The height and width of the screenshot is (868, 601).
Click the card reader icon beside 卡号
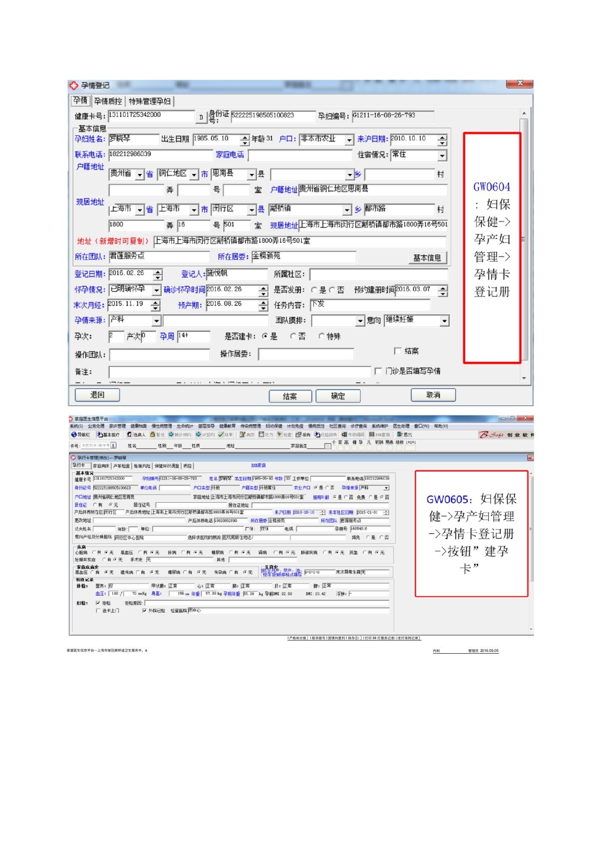click(x=114, y=445)
